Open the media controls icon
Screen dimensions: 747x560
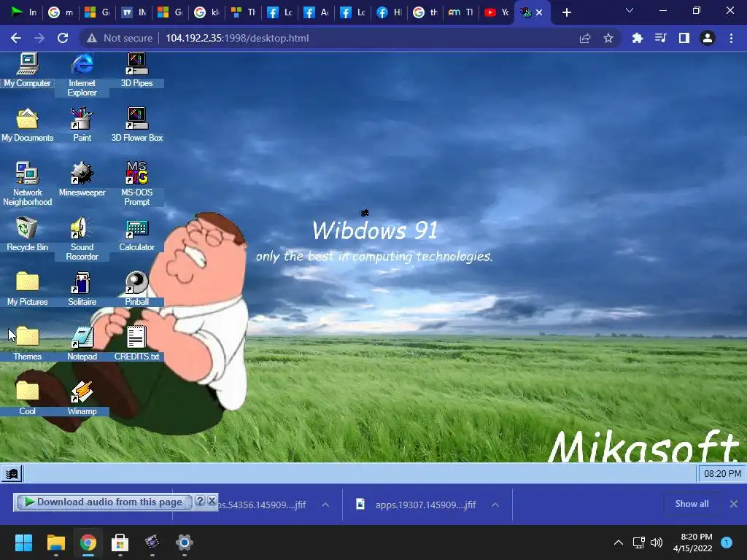[x=660, y=38]
